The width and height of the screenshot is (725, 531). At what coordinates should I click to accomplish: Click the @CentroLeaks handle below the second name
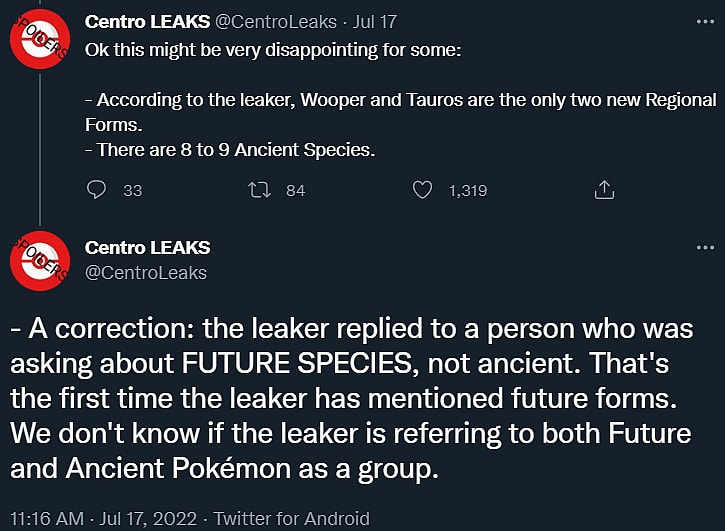coord(146,272)
